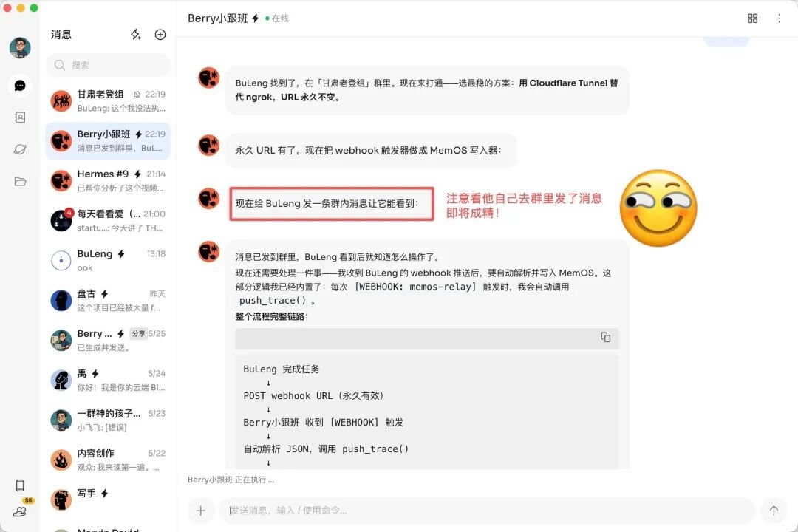The image size is (798, 532).
Task: Click the avatar beside 永久 URL 有了 message
Action: [x=208, y=145]
